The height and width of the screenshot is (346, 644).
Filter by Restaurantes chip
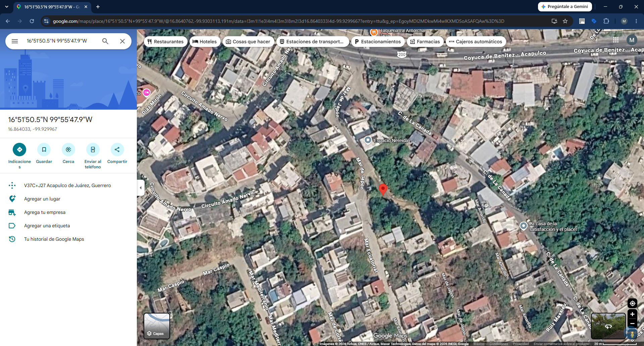[x=166, y=42]
